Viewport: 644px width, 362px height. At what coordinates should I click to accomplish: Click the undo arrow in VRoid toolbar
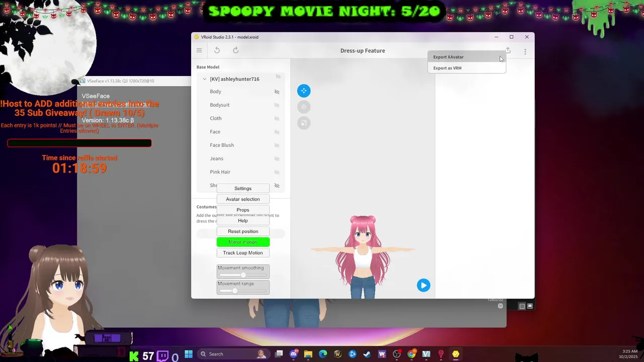(217, 50)
